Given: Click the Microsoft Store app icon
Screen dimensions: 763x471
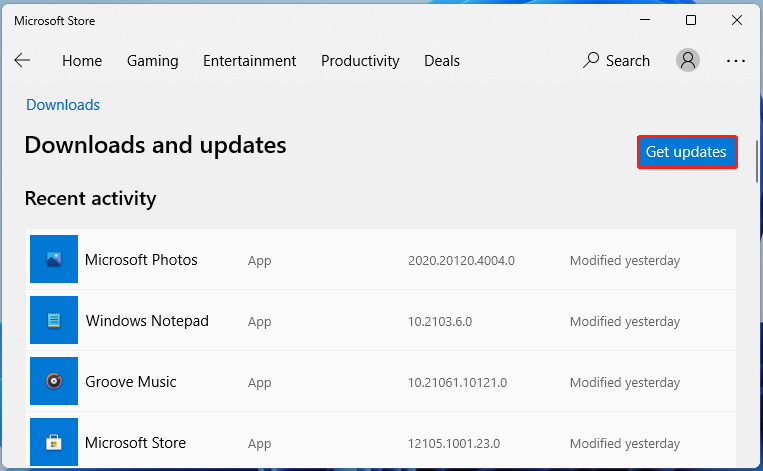Looking at the screenshot, I should pyautogui.click(x=54, y=442).
